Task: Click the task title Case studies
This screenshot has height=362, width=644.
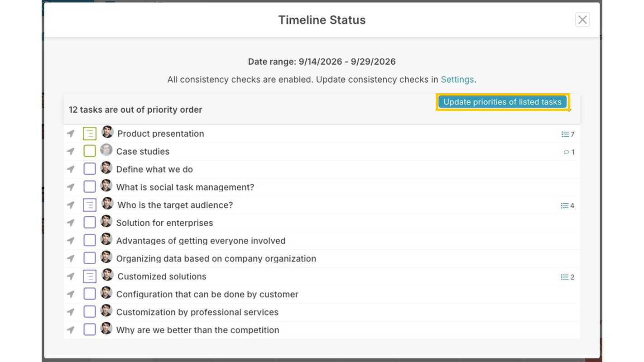Action: click(143, 152)
